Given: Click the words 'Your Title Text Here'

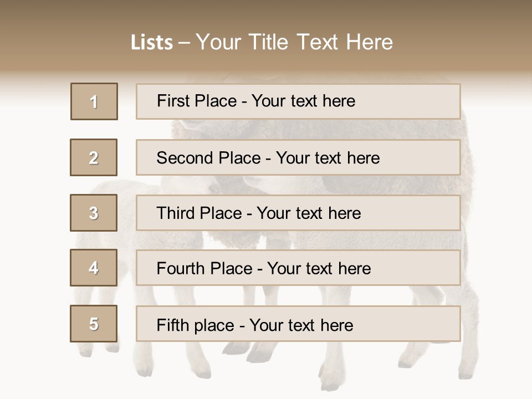Looking at the screenshot, I should coord(294,42).
